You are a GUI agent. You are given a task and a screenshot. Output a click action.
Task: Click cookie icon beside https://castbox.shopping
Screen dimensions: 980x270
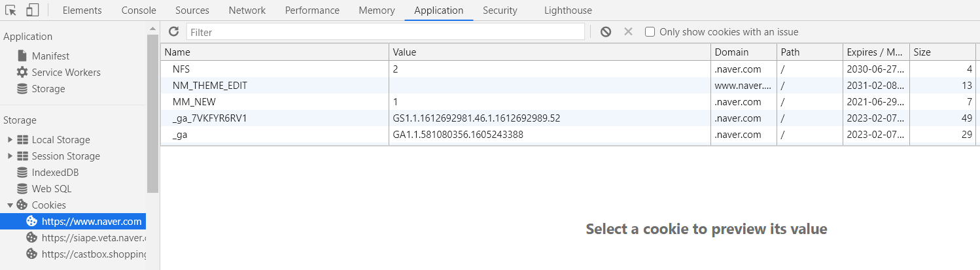[32, 254]
